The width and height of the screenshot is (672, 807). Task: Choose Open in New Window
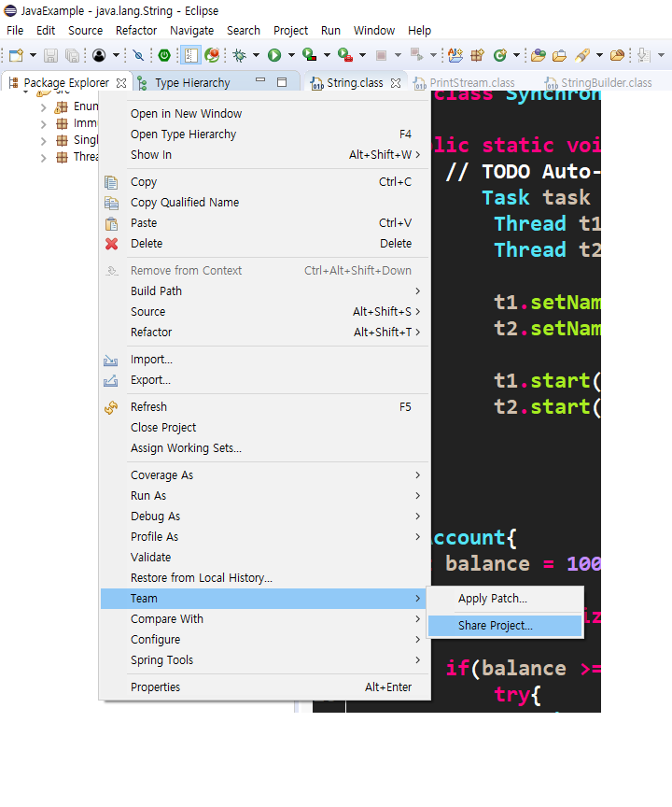pyautogui.click(x=264, y=114)
